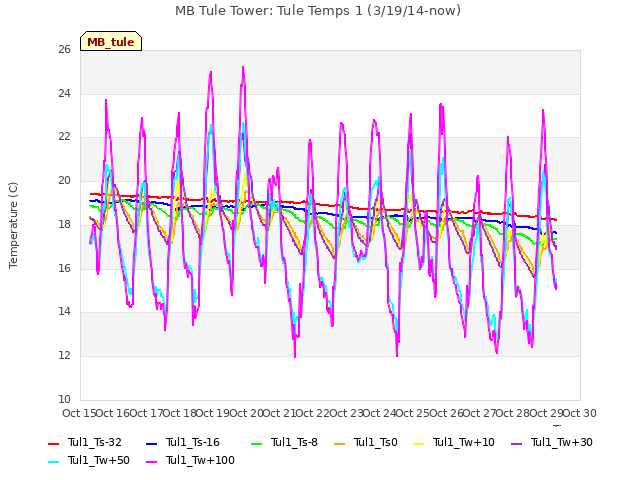Click the MB_tule label box

click(111, 41)
